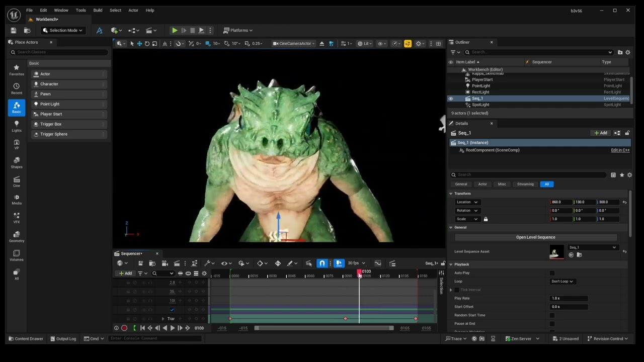The image size is (644, 362).
Task: Click the eject camera pilot icon
Action: click(322, 44)
